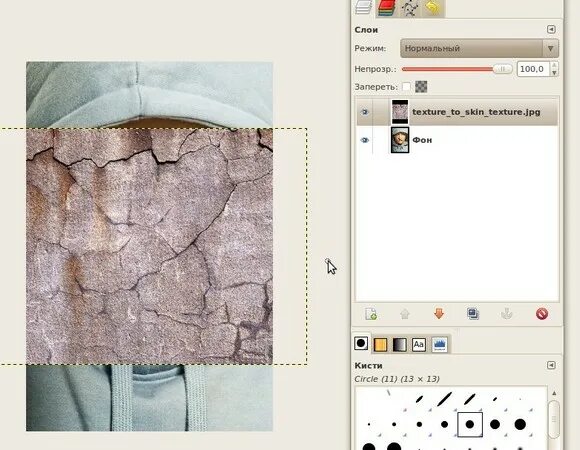Open the layer mode dropdown (Нормальный)

click(x=479, y=48)
